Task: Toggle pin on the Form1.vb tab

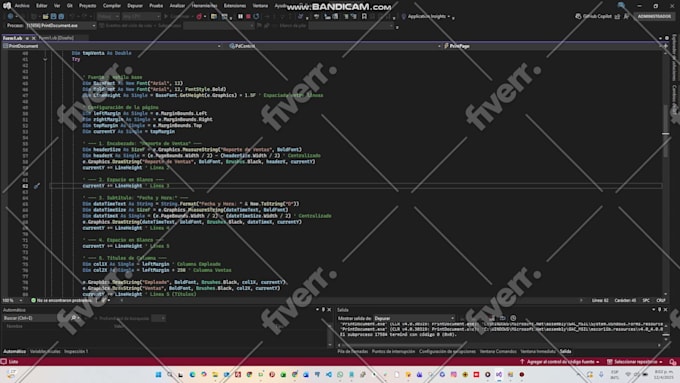Action: click(x=27, y=38)
